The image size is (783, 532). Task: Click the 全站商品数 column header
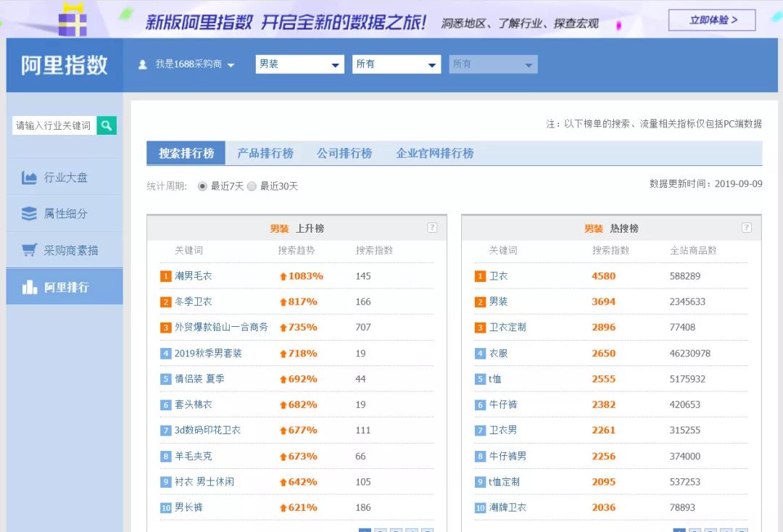[693, 251]
